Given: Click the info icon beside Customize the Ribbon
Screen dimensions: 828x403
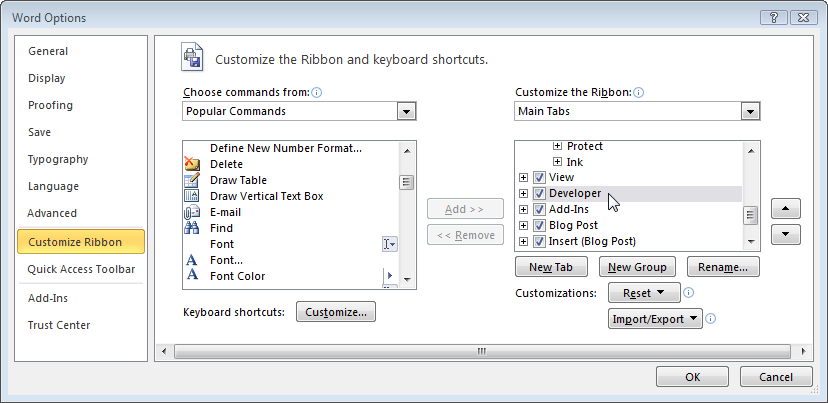Looking at the screenshot, I should (x=638, y=92).
